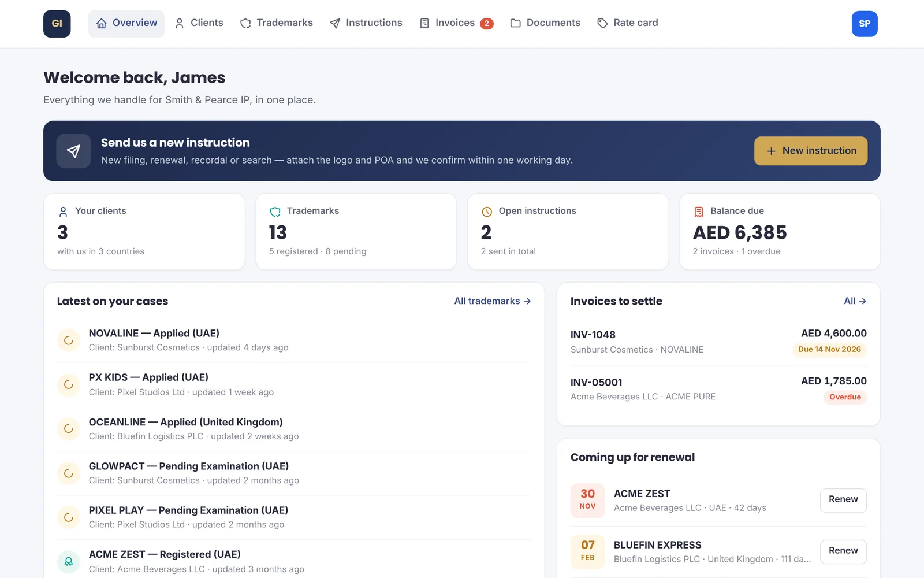Click the Invoices notification badge showing 2

487,24
